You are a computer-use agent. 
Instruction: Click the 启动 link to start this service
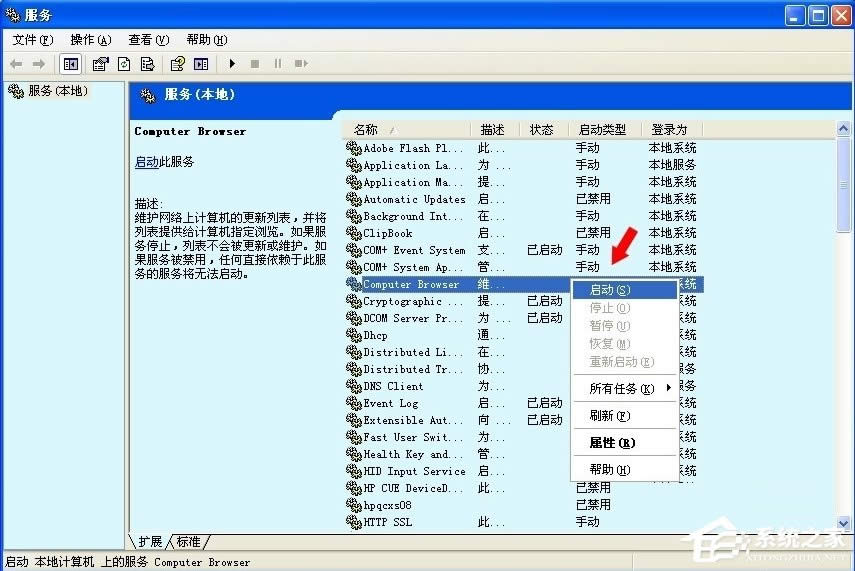pos(147,162)
